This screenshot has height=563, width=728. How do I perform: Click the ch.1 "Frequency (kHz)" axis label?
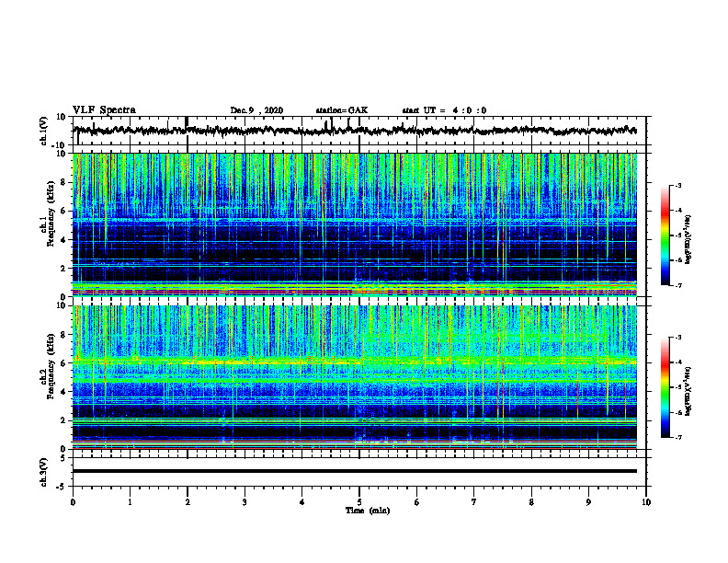click(51, 213)
